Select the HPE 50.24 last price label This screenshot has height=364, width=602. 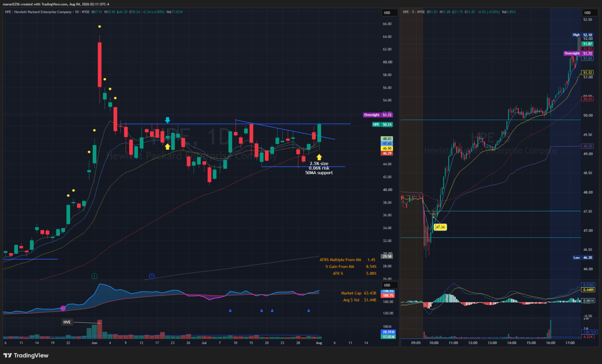[x=382, y=124]
